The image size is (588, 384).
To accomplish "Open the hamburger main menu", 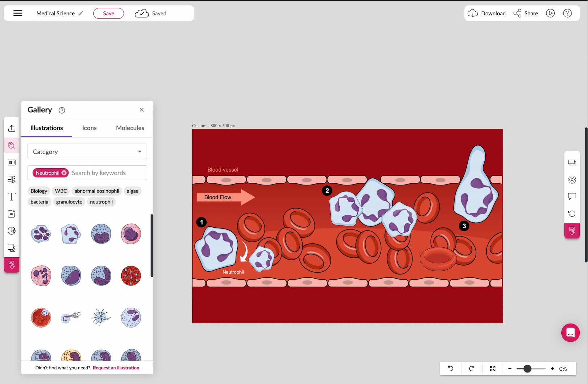I will (18, 13).
